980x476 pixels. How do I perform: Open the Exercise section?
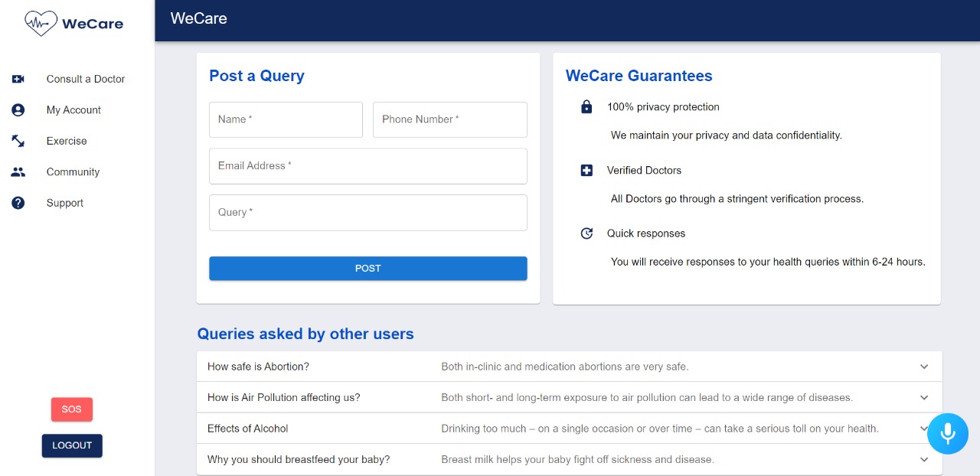pos(67,141)
